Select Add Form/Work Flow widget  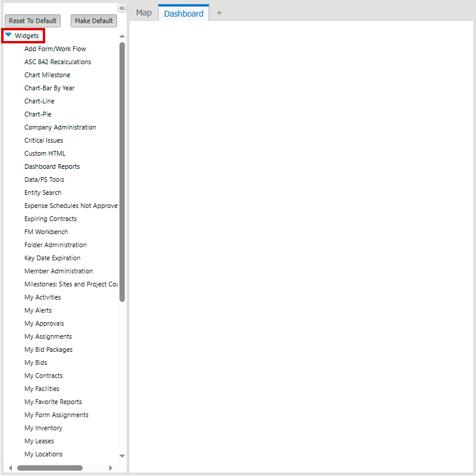point(55,49)
